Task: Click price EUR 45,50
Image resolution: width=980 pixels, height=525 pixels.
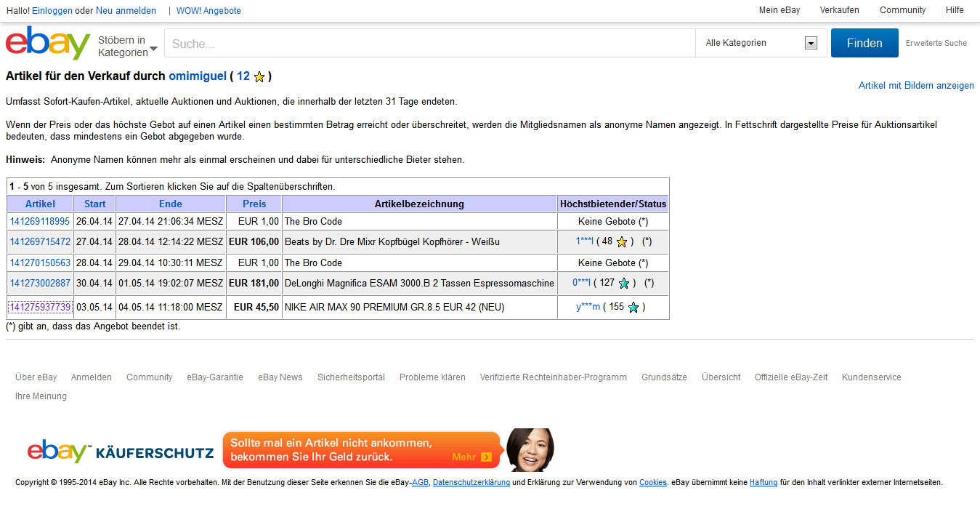Action: click(256, 307)
